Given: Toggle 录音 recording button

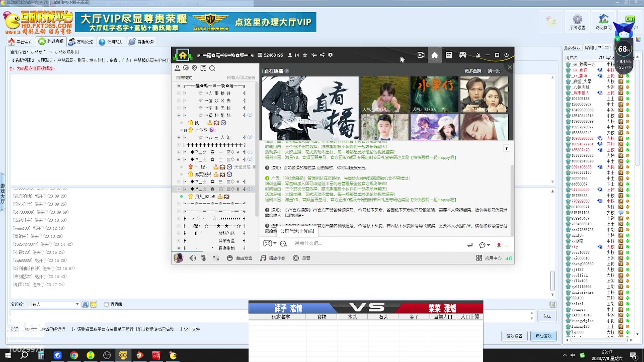Looking at the screenshot, I should (x=301, y=258).
